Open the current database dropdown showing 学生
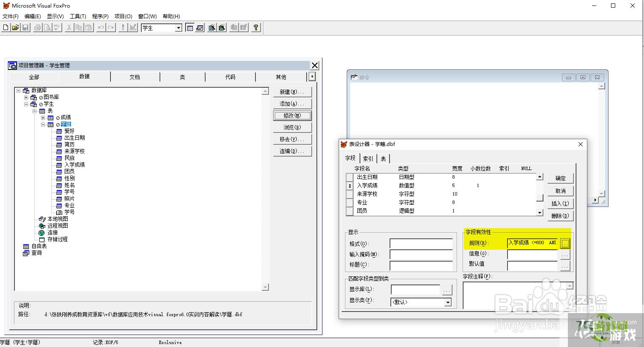The height and width of the screenshot is (347, 644). pos(178,28)
